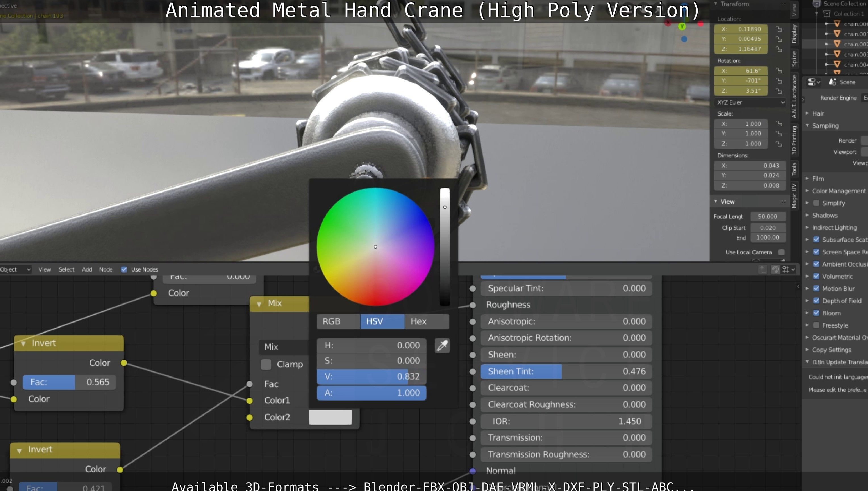
Task: Click the node editor parent node-tree arrow icon
Action: pyautogui.click(x=762, y=269)
